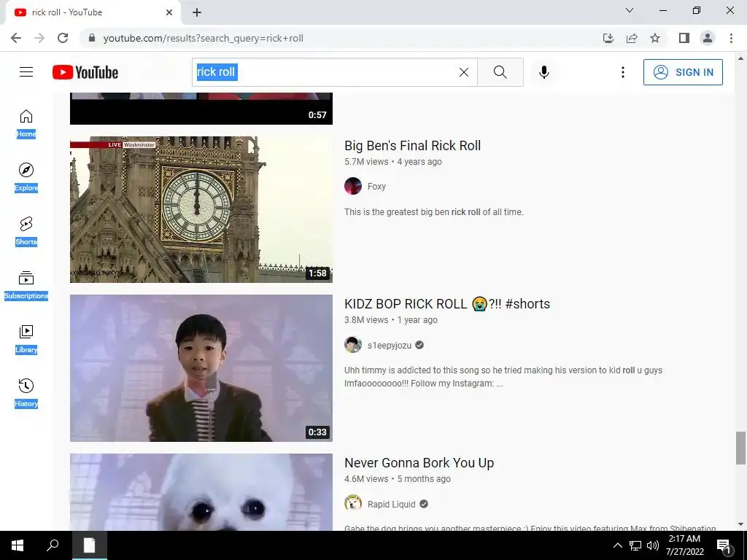Share this page icon

[632, 38]
